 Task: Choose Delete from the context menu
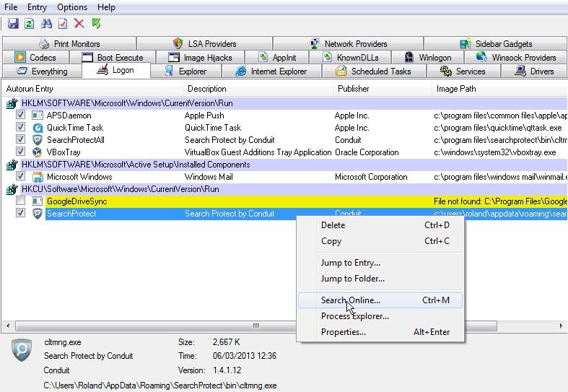[x=380, y=225]
